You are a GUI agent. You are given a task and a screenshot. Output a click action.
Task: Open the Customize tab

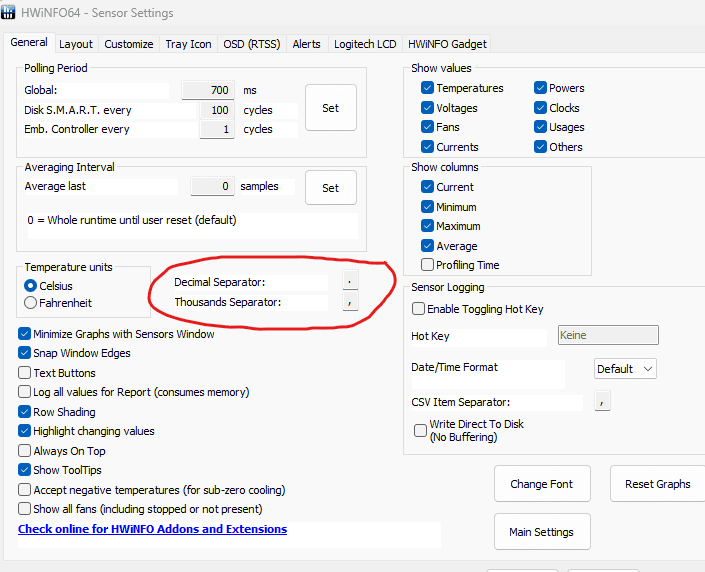coord(129,44)
